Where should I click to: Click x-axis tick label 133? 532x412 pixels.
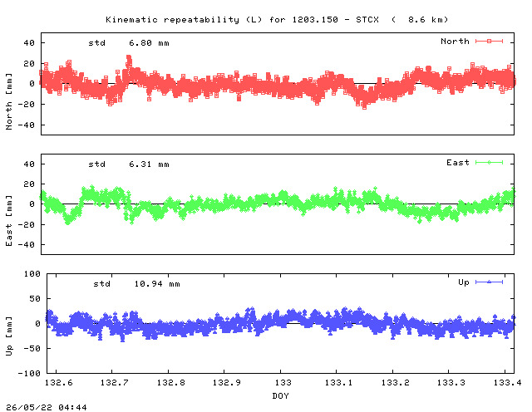point(283,382)
